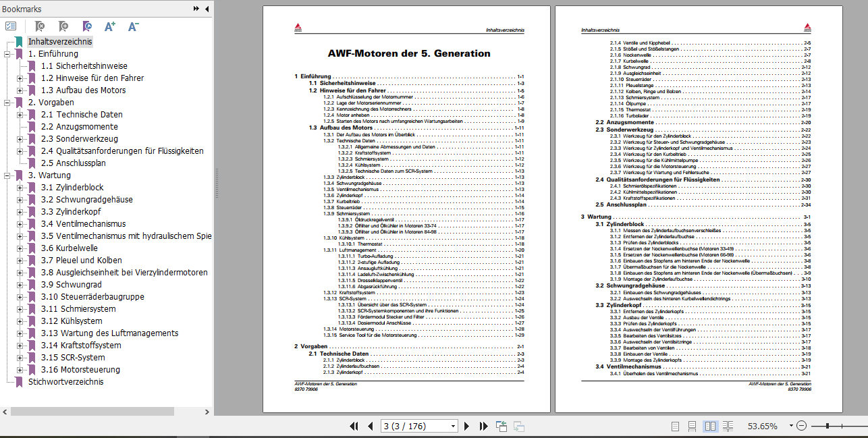Expand the 2.1 Technische Daten node
This screenshot has width=868, height=438.
20,115
